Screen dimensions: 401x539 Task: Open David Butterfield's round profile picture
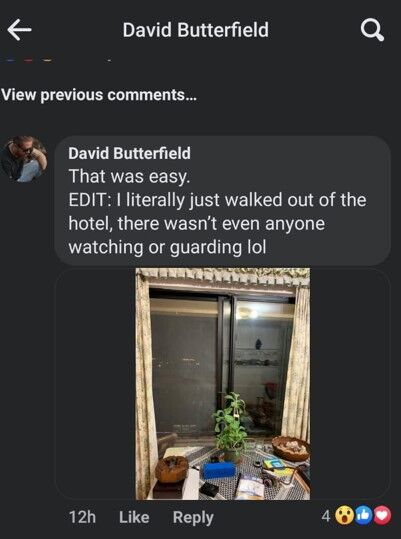(x=24, y=159)
